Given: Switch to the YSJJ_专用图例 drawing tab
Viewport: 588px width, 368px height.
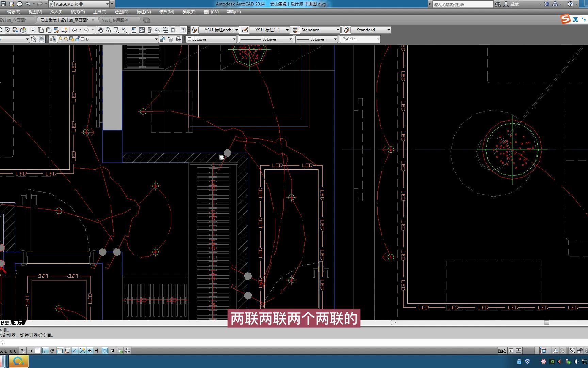Looking at the screenshot, I should point(115,20).
